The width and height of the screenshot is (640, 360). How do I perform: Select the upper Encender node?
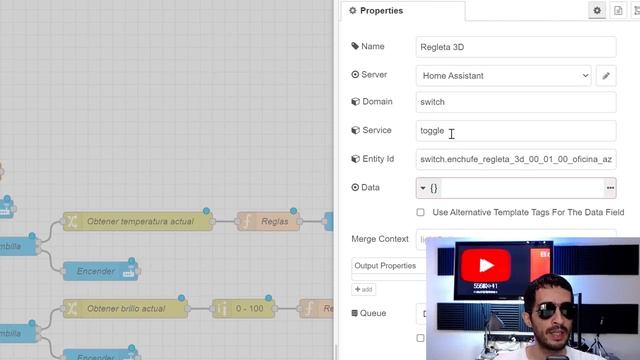click(100, 271)
